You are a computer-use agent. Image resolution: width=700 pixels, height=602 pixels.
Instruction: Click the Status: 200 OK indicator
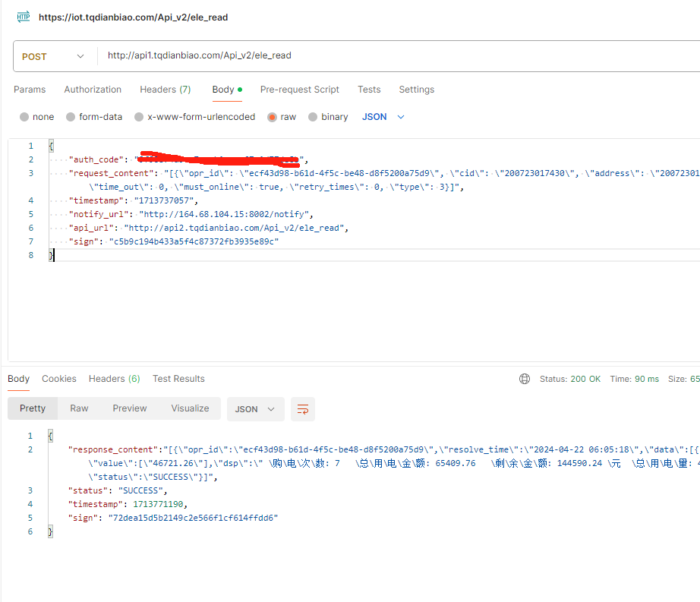point(570,379)
